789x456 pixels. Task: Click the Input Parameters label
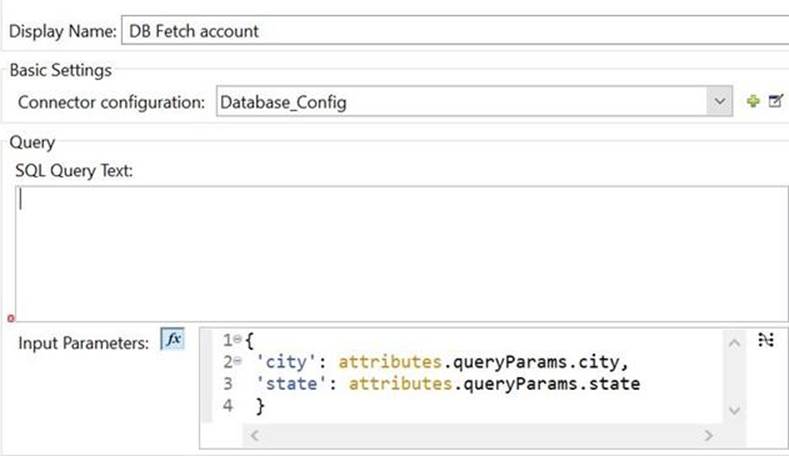tap(82, 342)
